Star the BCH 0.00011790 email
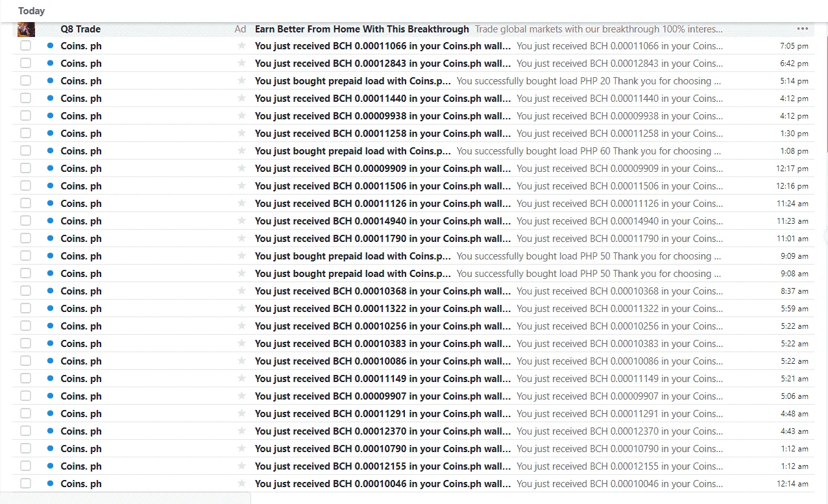This screenshot has width=828, height=504. pos(241,239)
